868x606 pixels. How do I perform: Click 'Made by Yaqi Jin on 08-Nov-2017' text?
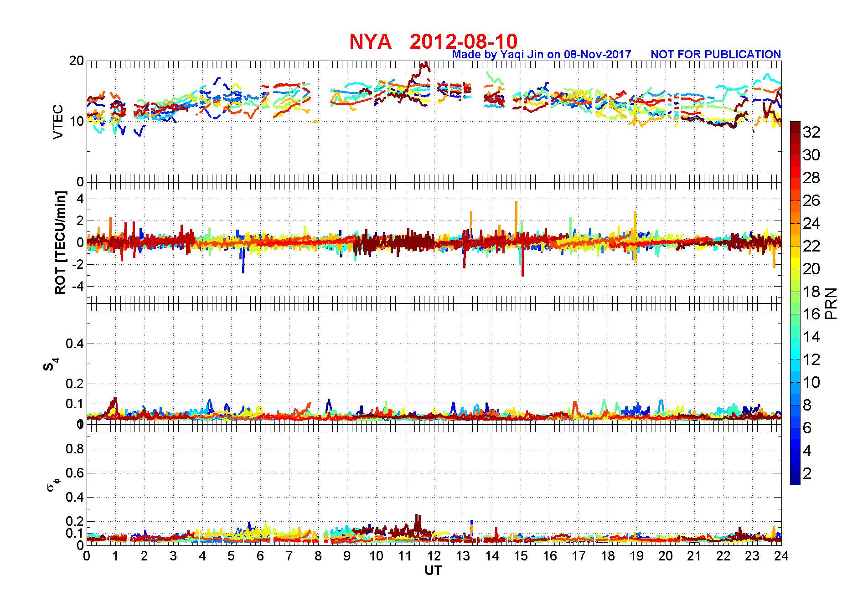click(542, 55)
